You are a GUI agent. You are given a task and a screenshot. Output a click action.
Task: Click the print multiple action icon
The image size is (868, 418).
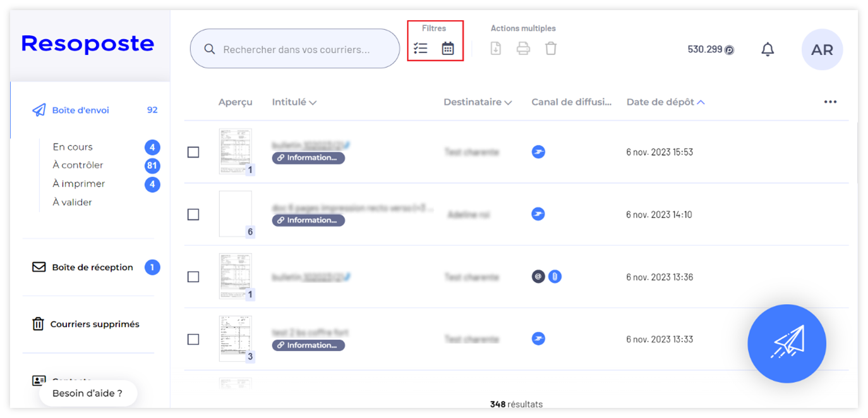(523, 48)
